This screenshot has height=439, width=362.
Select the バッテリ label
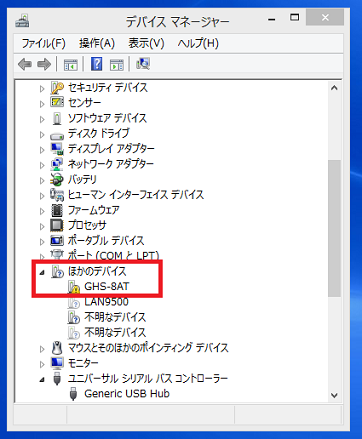[x=82, y=179]
